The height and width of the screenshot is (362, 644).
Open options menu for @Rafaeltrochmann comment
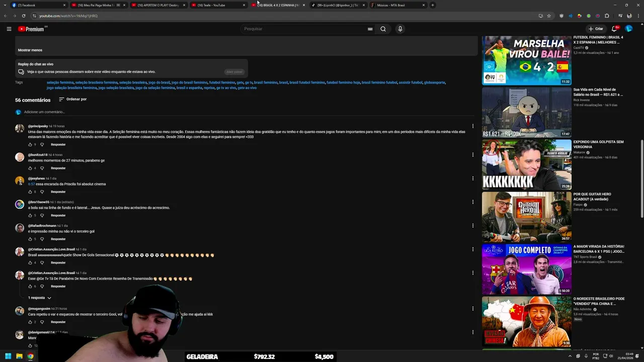(472, 226)
